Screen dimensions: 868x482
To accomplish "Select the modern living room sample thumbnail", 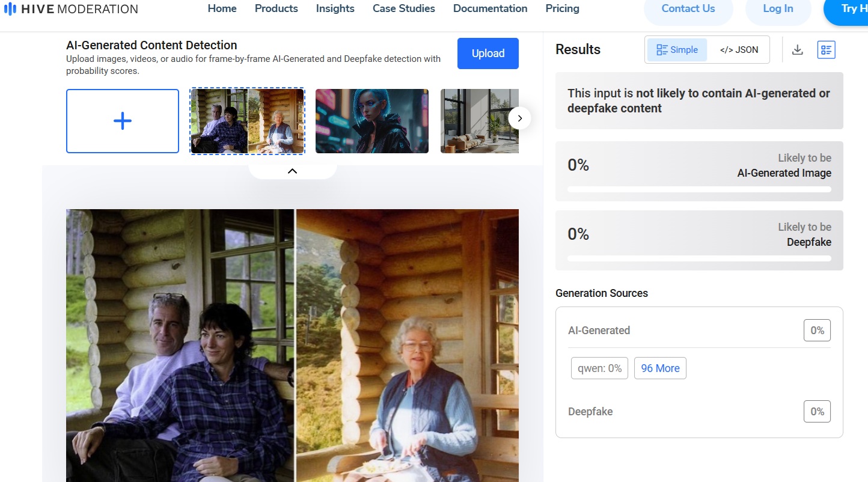I will 479,121.
